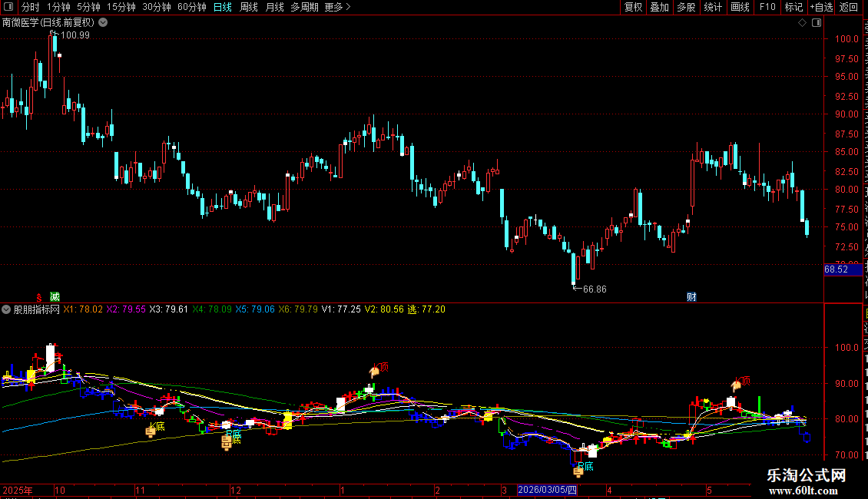The height and width of the screenshot is (499, 868).
Task: Click the X6: 79.79 indicator value
Action: 298,309
